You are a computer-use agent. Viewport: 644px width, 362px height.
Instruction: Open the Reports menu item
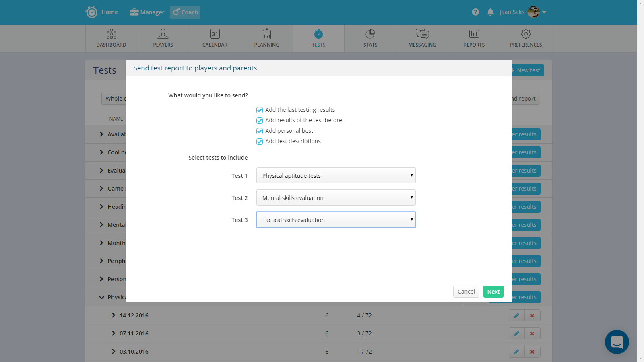coord(474,38)
